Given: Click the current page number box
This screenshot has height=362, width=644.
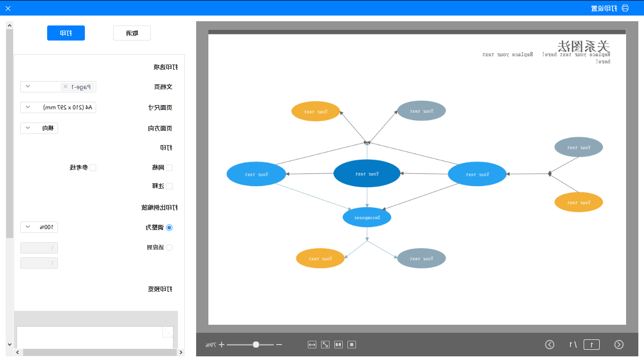Looking at the screenshot, I should point(592,345).
